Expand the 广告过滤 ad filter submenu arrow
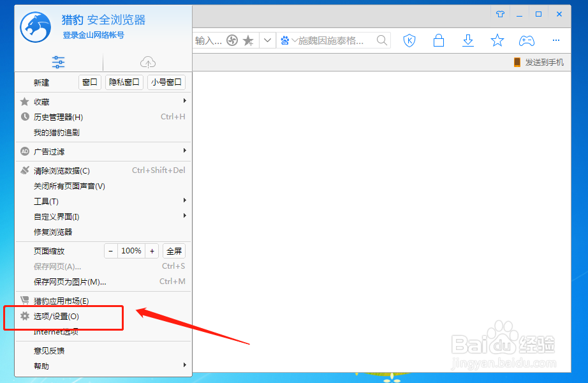This screenshot has height=383, width=588. pyautogui.click(x=184, y=151)
